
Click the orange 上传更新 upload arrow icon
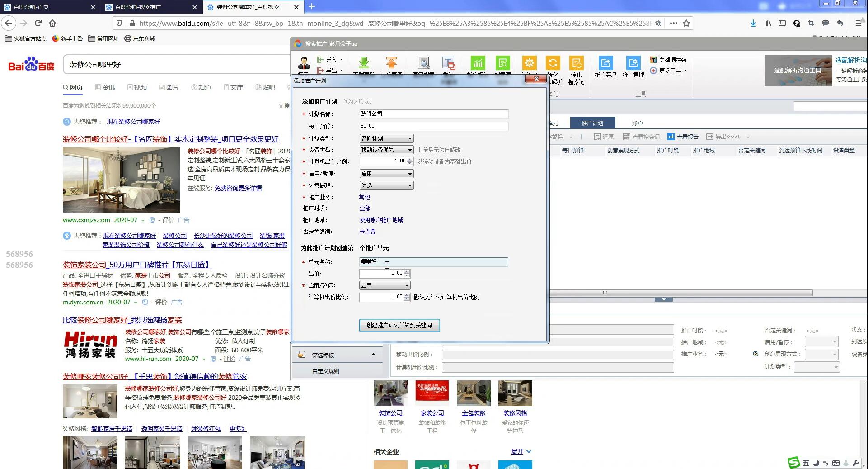(x=391, y=63)
